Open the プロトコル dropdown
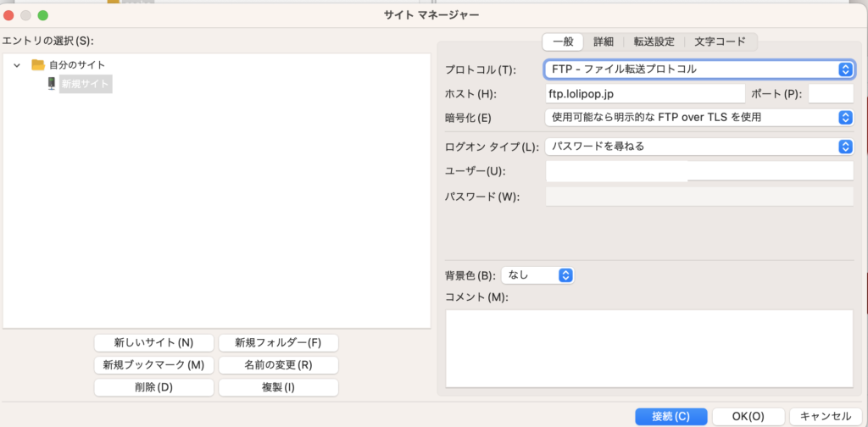Screen dimensions: 868x427 [698, 69]
